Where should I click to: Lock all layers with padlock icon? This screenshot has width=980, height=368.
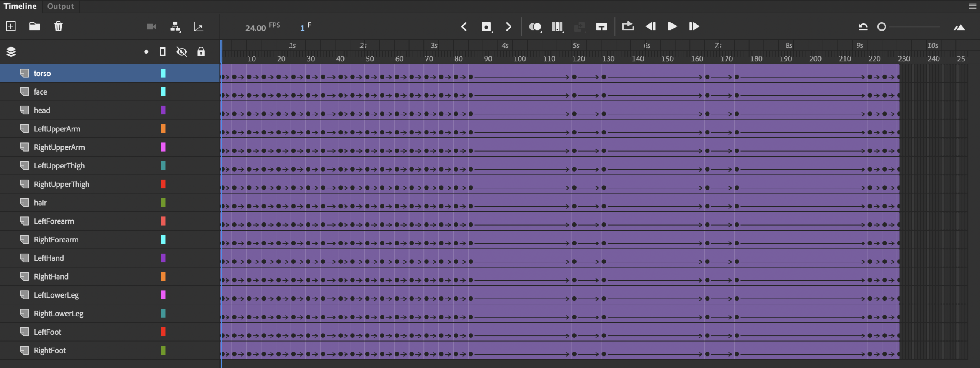pyautogui.click(x=201, y=52)
